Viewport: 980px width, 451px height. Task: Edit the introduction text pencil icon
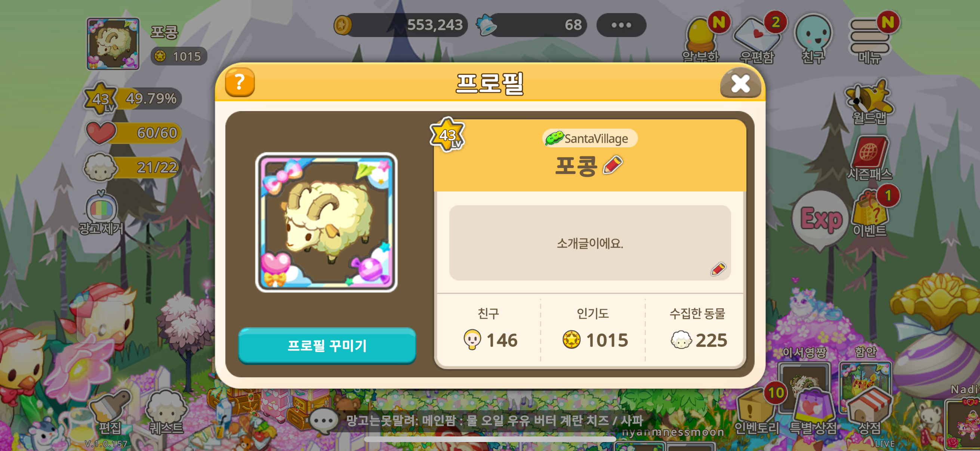[718, 269]
